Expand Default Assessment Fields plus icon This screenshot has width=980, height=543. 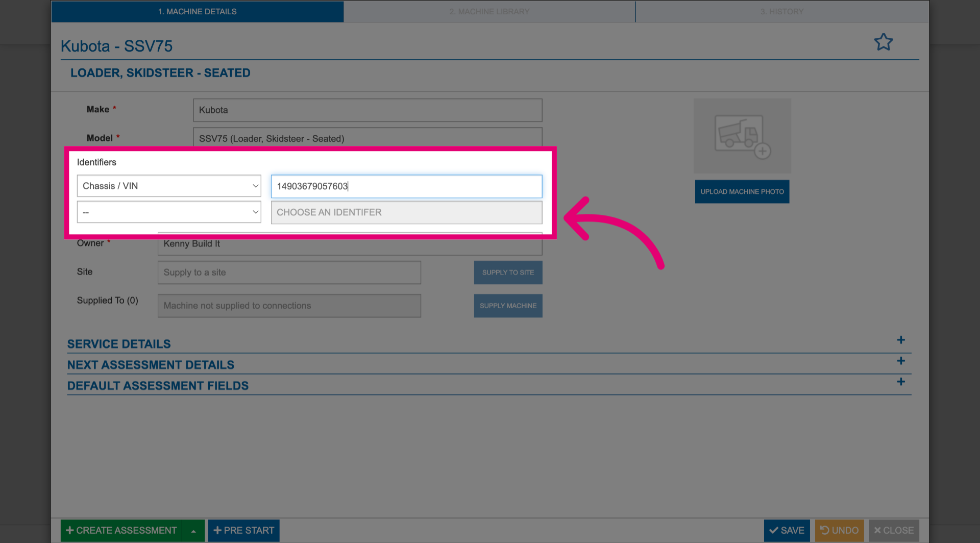(x=901, y=382)
